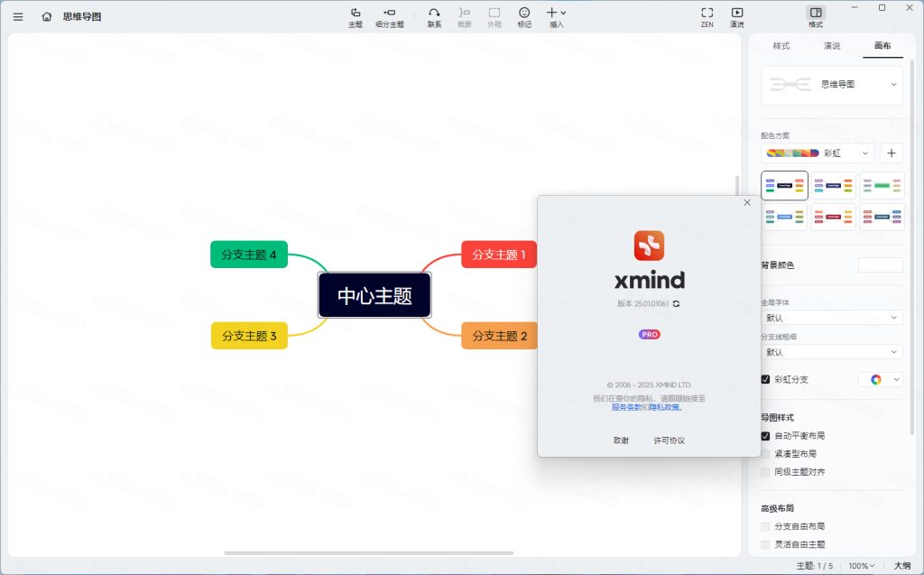924x575 pixels.
Task: Enable 灵活自由主题 checkbox
Action: point(765,544)
